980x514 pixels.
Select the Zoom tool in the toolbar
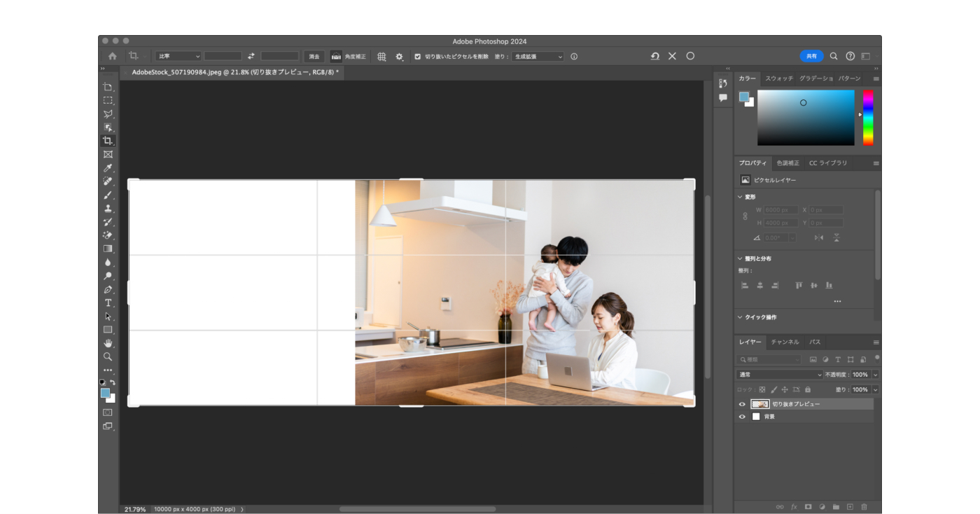[x=108, y=356]
